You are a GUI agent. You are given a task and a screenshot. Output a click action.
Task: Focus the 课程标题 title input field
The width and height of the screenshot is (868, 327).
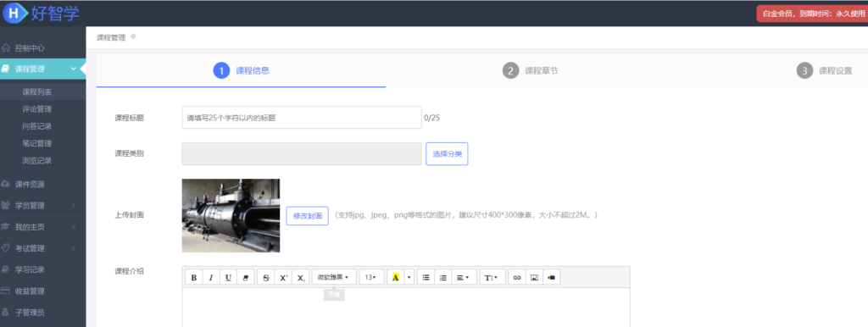302,117
